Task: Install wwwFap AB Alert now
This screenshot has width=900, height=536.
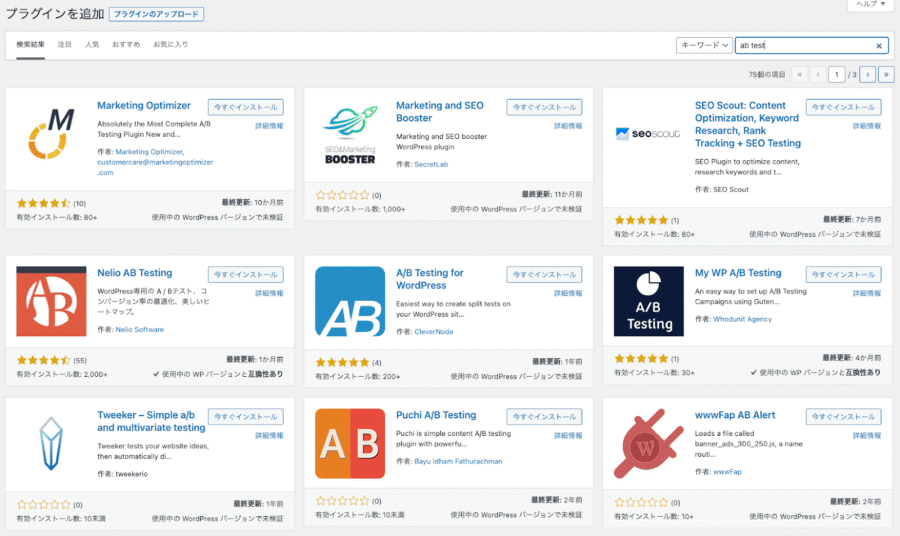Action: pos(843,417)
